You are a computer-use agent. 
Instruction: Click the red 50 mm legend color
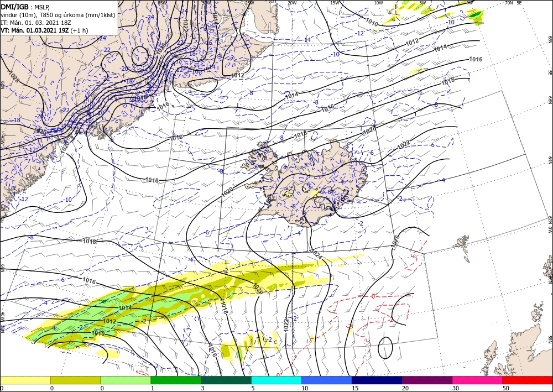527,380
